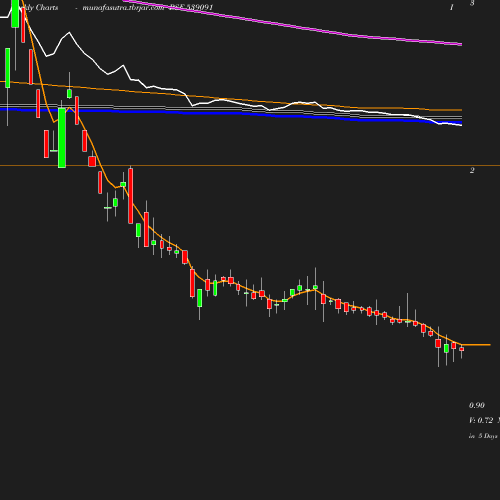Click the tallest green candlestick touching the level-2 line
The height and width of the screenshot is (500, 500).
(62, 138)
